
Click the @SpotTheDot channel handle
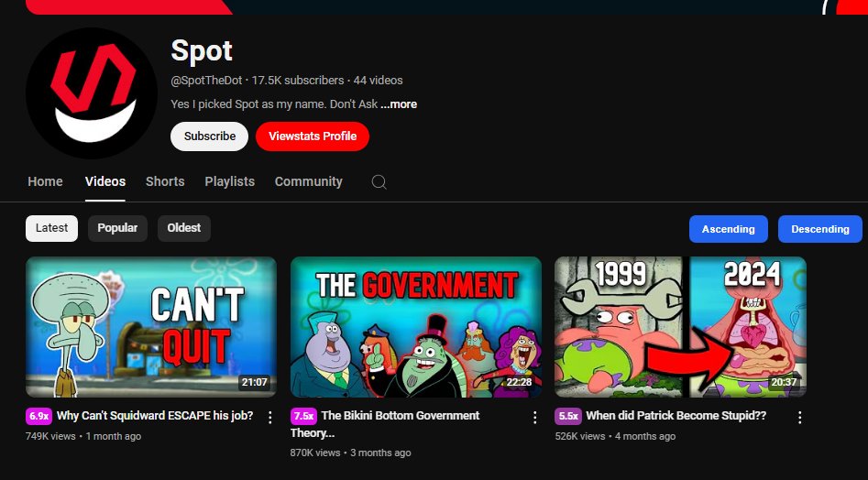[x=206, y=81]
